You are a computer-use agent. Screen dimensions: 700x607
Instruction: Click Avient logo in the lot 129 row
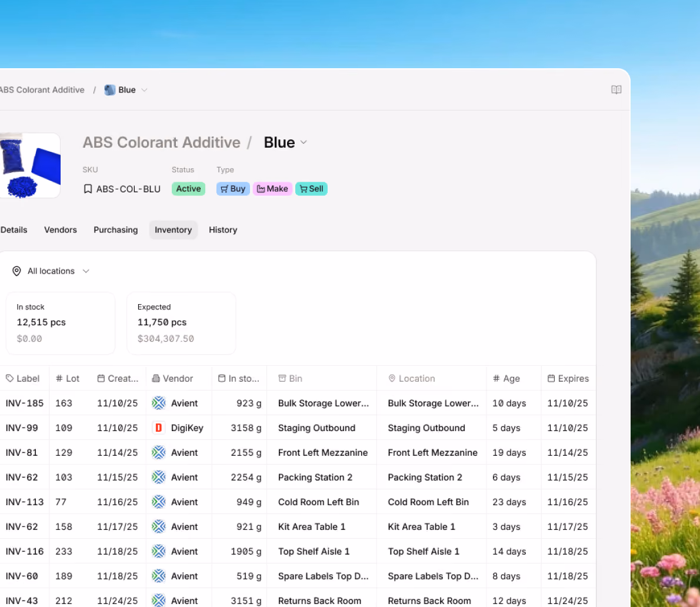(x=158, y=452)
